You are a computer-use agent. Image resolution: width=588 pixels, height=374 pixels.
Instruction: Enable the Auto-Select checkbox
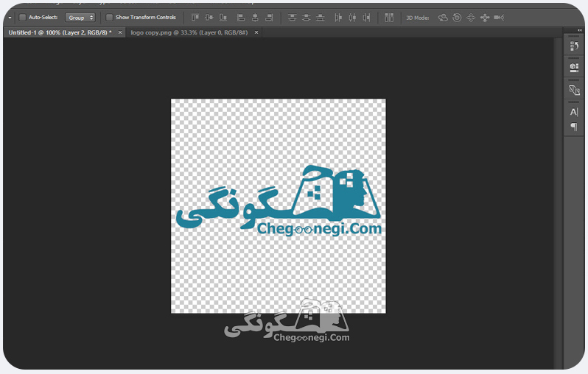coord(23,17)
